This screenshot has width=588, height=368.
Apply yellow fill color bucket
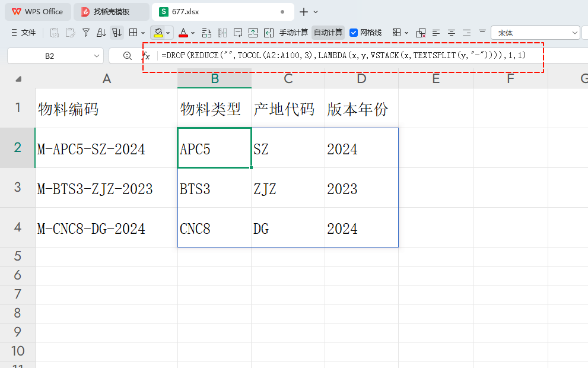(158, 33)
